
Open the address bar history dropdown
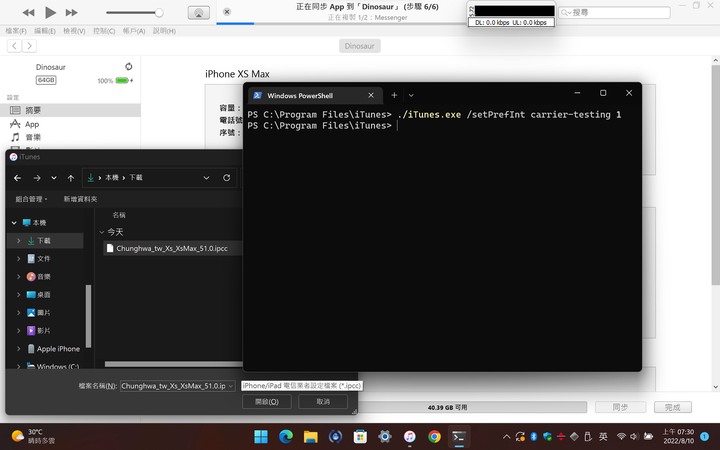[x=206, y=178]
